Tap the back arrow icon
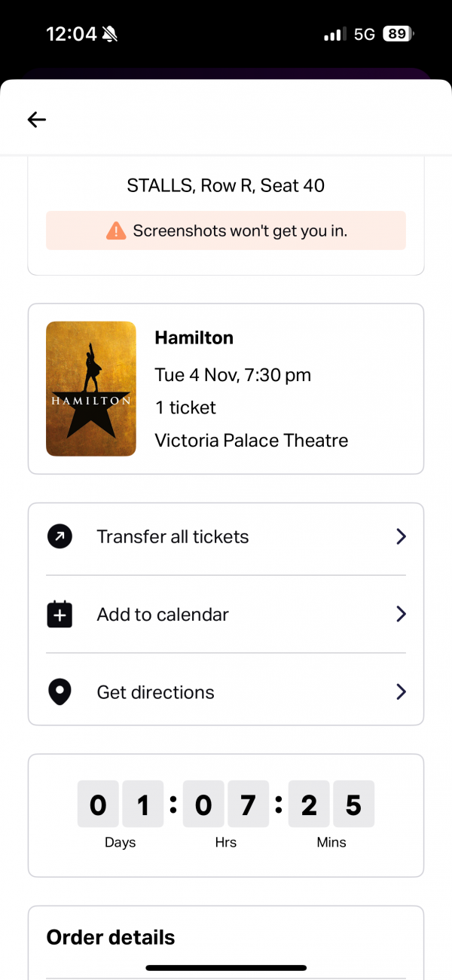This screenshot has width=452, height=980. pyautogui.click(x=37, y=119)
